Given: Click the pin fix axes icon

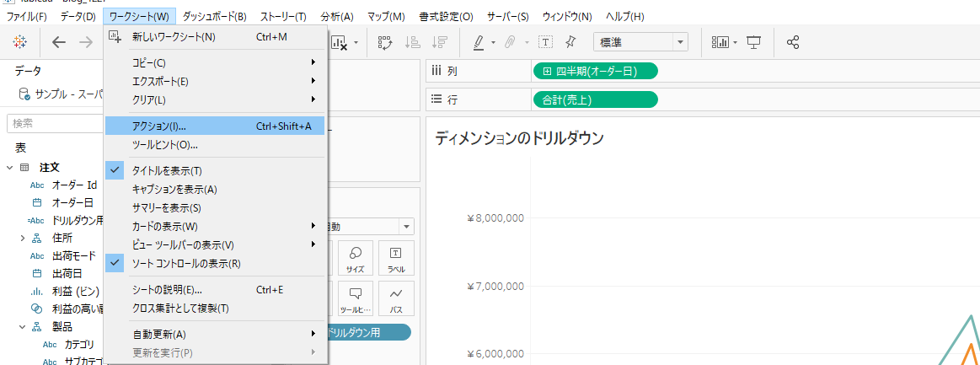Looking at the screenshot, I should tap(570, 42).
